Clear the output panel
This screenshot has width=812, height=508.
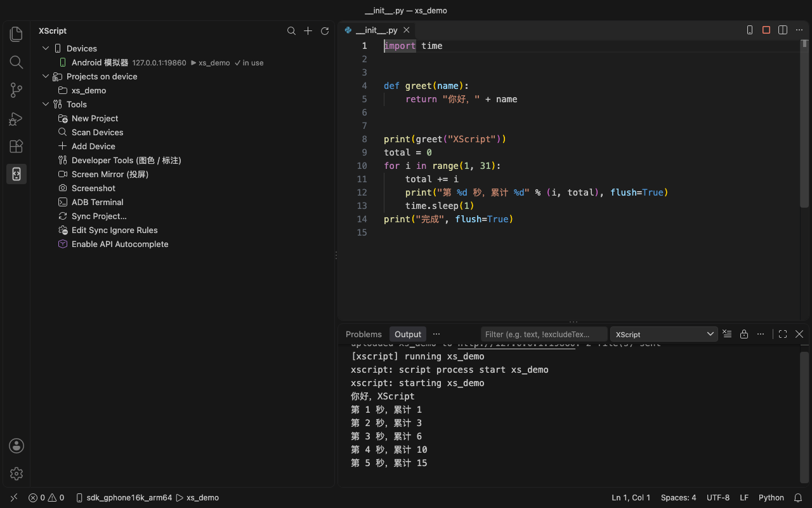(727, 334)
